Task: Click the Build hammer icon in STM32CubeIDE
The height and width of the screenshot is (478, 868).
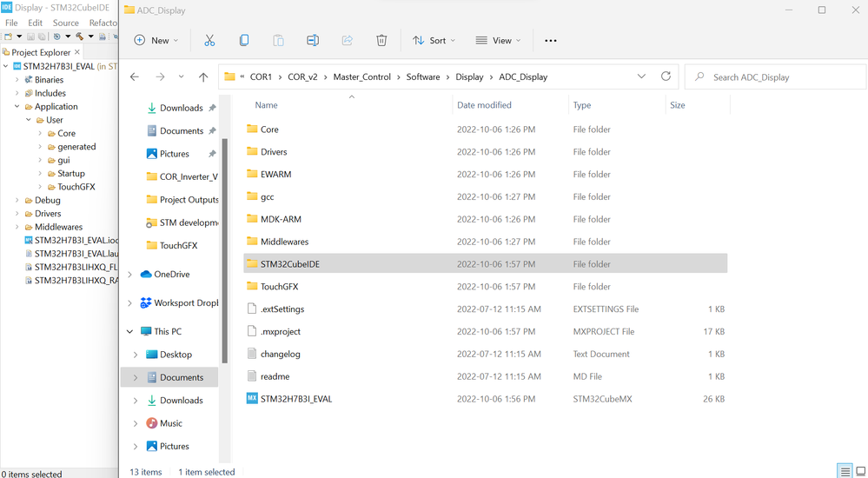Action: (79, 37)
